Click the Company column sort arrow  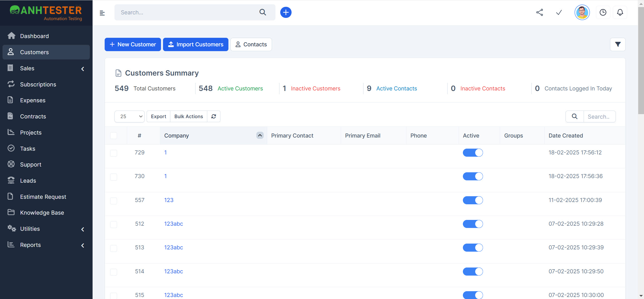coord(260,135)
